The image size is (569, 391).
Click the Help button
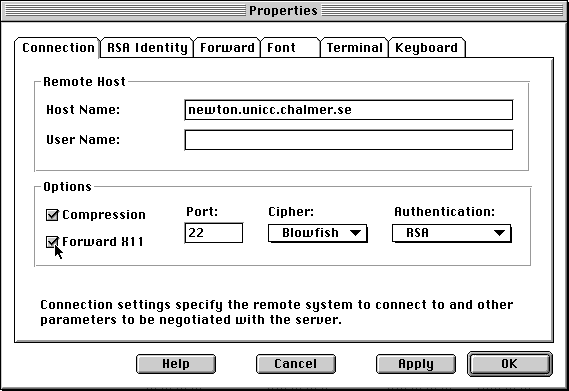tap(176, 364)
